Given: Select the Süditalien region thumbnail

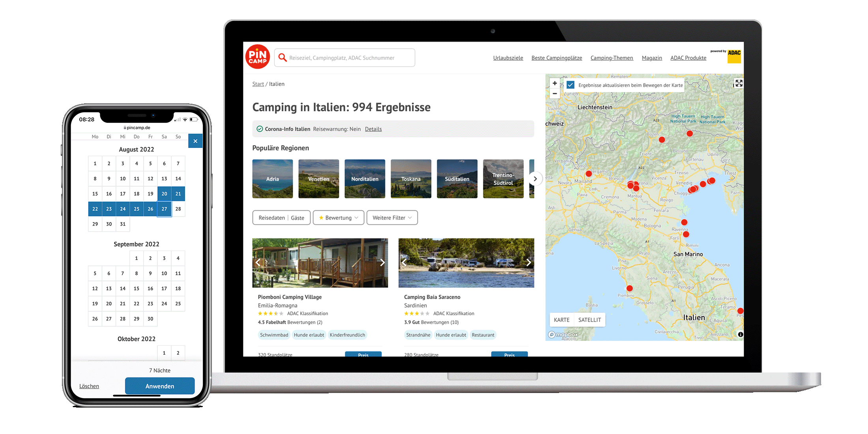Looking at the screenshot, I should click(457, 179).
